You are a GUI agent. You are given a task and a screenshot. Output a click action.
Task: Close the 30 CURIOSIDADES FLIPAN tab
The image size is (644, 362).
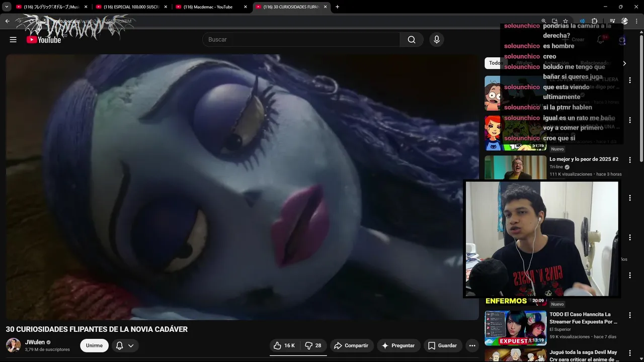click(326, 7)
